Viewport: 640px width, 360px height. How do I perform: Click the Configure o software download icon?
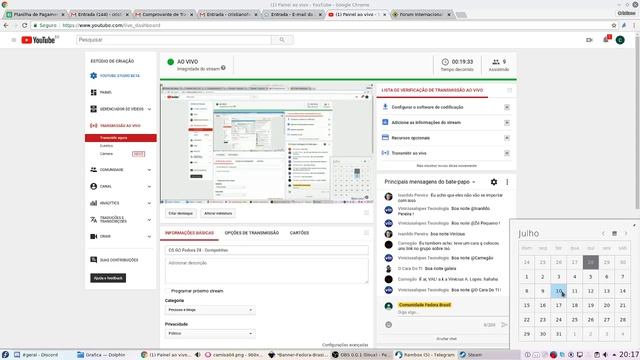click(x=385, y=107)
